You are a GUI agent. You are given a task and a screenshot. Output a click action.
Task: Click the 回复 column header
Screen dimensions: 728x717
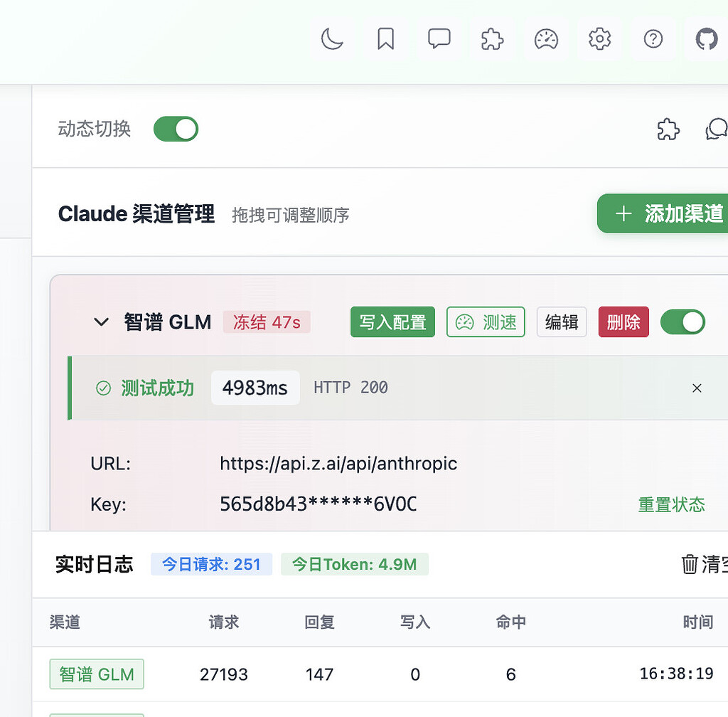(319, 622)
